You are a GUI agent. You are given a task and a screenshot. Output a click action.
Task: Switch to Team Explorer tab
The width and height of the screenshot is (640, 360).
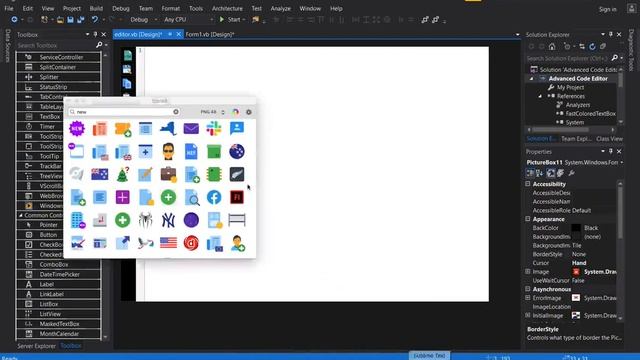point(576,139)
